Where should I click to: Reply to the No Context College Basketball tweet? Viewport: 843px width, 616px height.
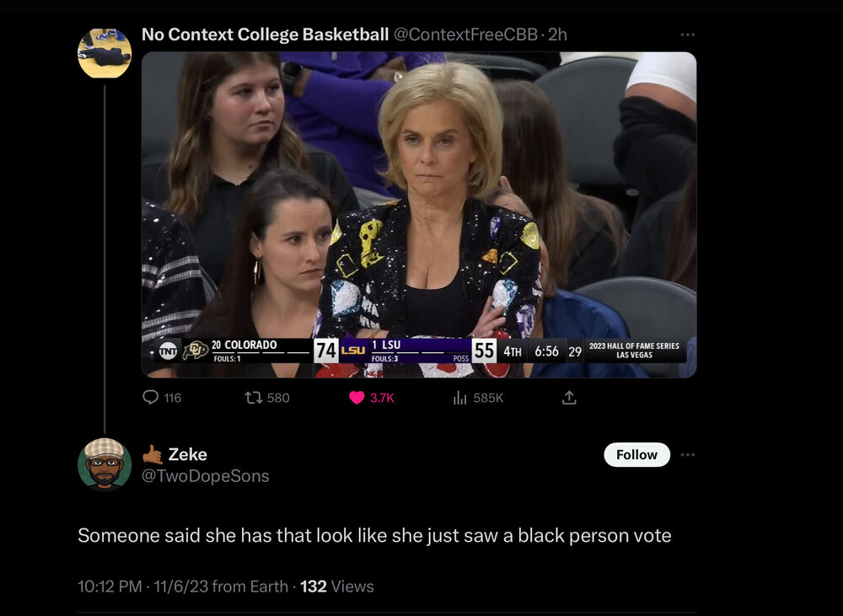pyautogui.click(x=151, y=397)
